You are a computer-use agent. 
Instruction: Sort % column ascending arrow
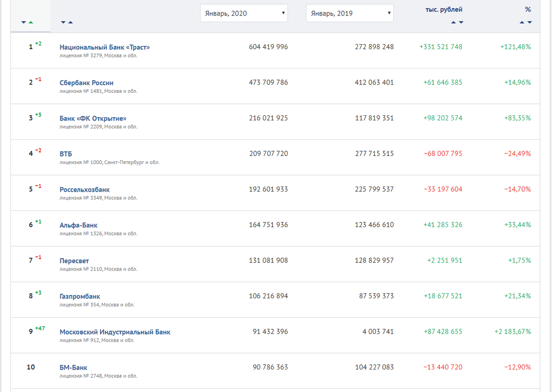pos(522,22)
